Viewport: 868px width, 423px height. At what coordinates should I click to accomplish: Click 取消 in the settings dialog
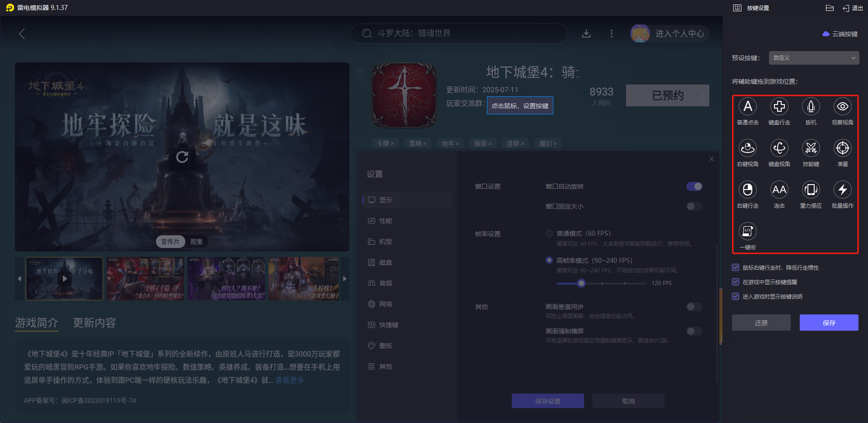pyautogui.click(x=628, y=401)
